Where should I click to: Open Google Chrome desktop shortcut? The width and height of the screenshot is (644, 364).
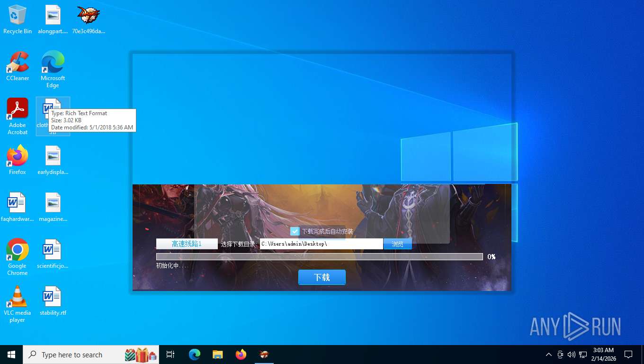[x=18, y=257]
